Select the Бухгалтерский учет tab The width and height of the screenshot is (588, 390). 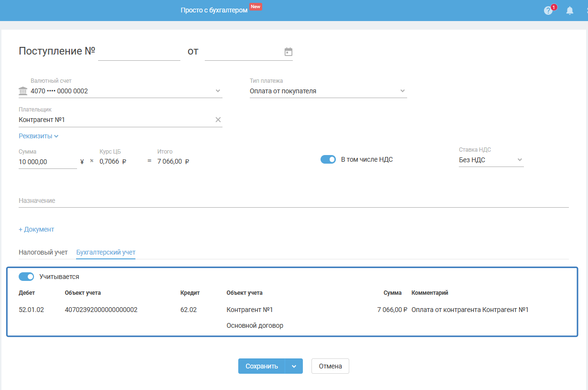pos(106,252)
